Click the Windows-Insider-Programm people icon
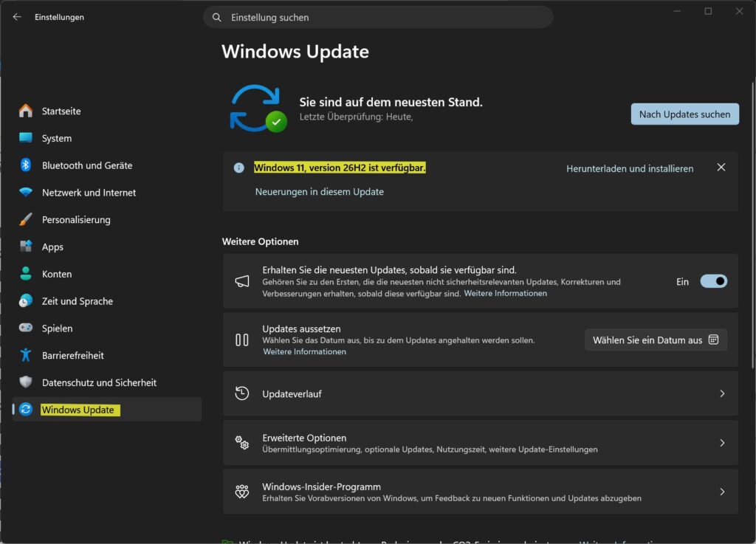 [x=242, y=492]
